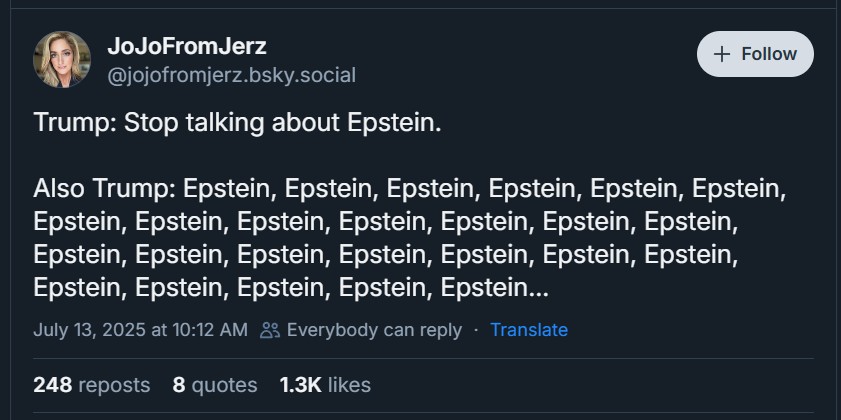This screenshot has height=420, width=841.
Task: Show the 8 quotes list
Action: 214,384
